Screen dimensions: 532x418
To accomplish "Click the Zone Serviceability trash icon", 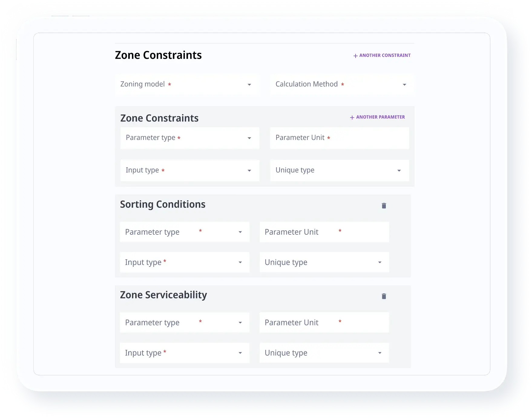I will (x=384, y=296).
